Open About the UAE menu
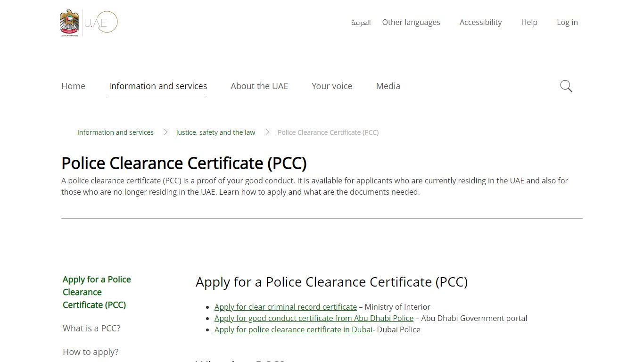 [x=259, y=86]
